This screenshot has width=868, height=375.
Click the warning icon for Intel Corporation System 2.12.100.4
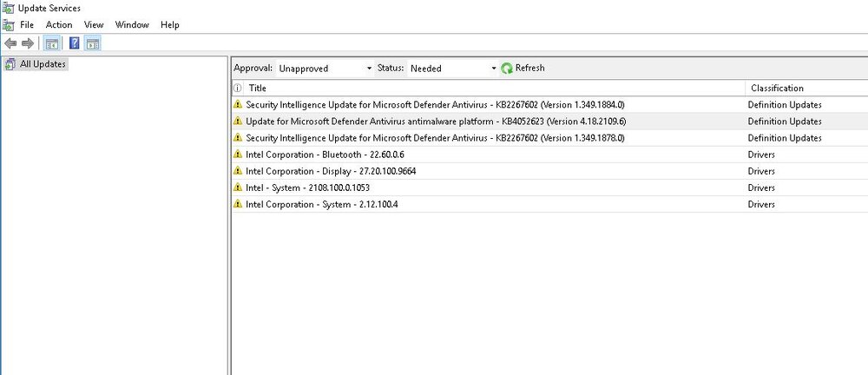coord(238,204)
